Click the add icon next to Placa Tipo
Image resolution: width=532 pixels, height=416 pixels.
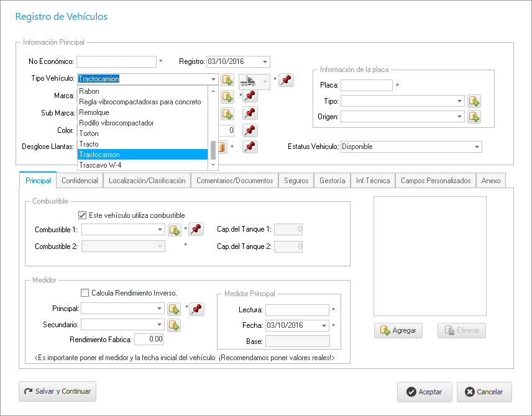pos(474,101)
